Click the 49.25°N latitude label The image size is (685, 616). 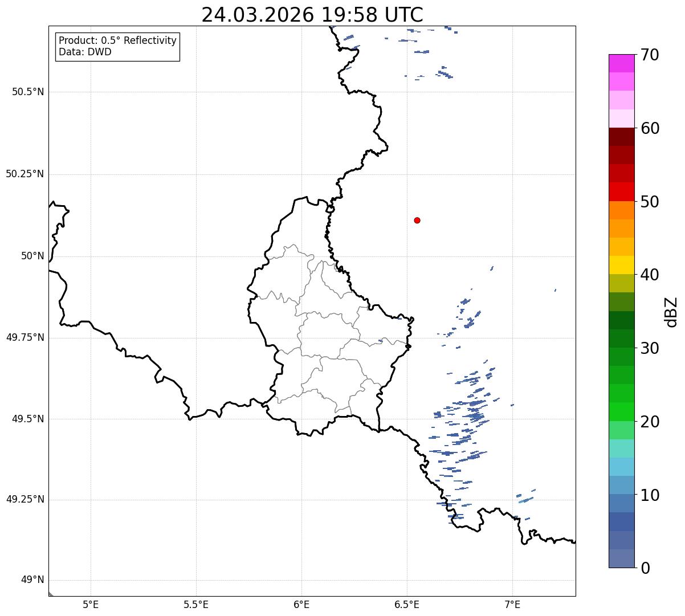tap(25, 499)
